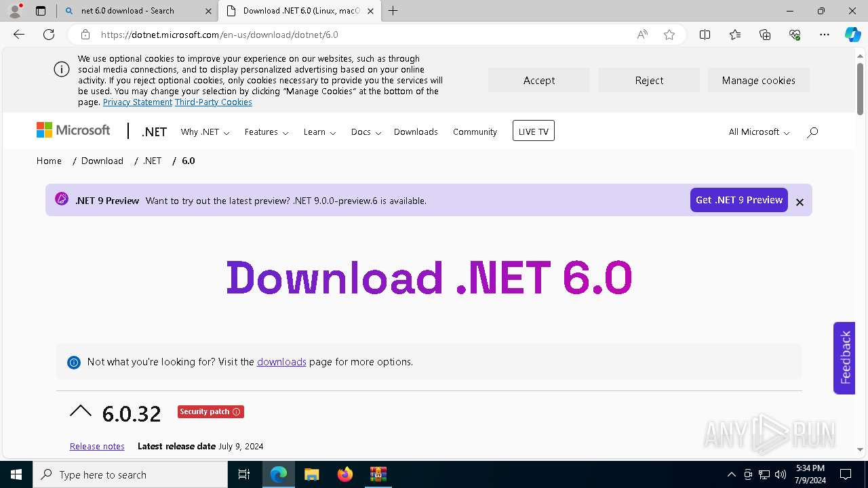This screenshot has width=868, height=488.
Task: Accept optional cookies
Action: pos(538,80)
